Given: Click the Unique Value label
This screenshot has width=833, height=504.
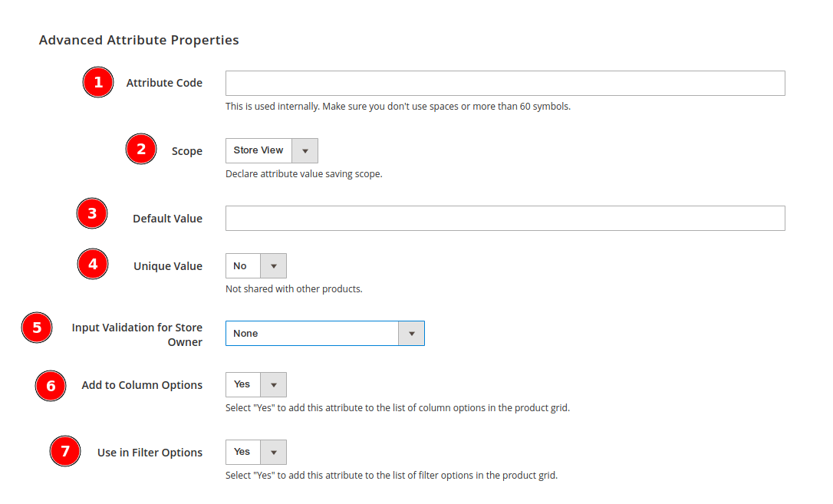Looking at the screenshot, I should (x=168, y=266).
